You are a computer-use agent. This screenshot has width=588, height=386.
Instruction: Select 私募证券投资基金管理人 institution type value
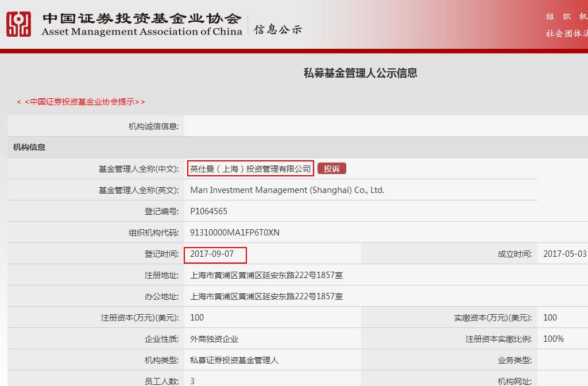(234, 361)
